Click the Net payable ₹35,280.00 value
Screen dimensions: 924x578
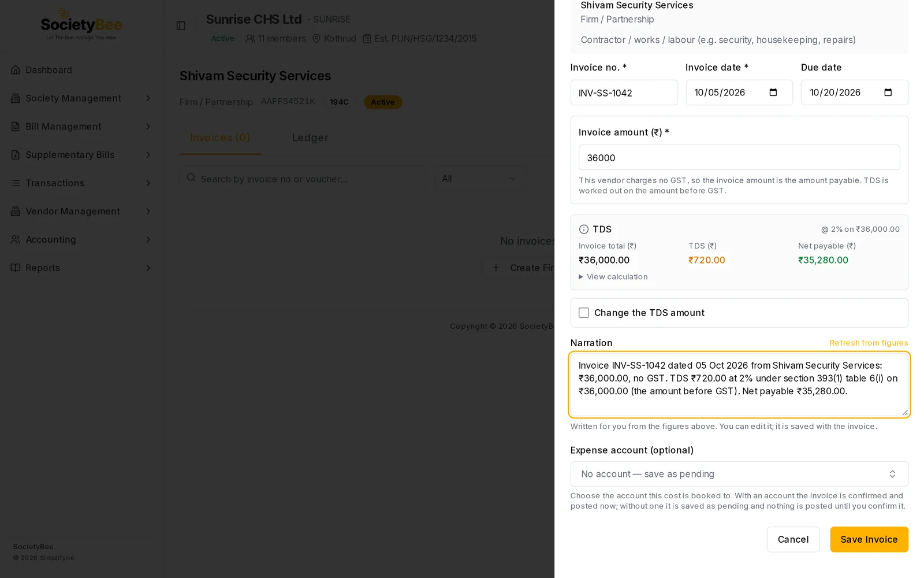pyautogui.click(x=823, y=261)
